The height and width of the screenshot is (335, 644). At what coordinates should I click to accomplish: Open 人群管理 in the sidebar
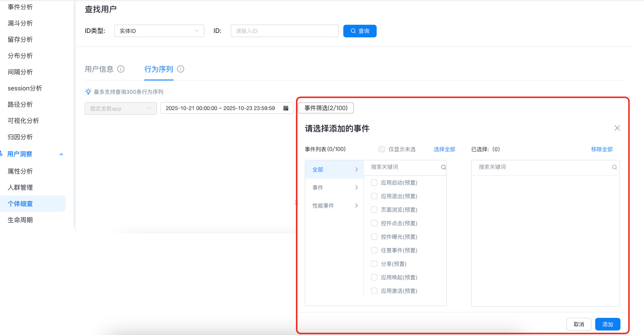20,187
